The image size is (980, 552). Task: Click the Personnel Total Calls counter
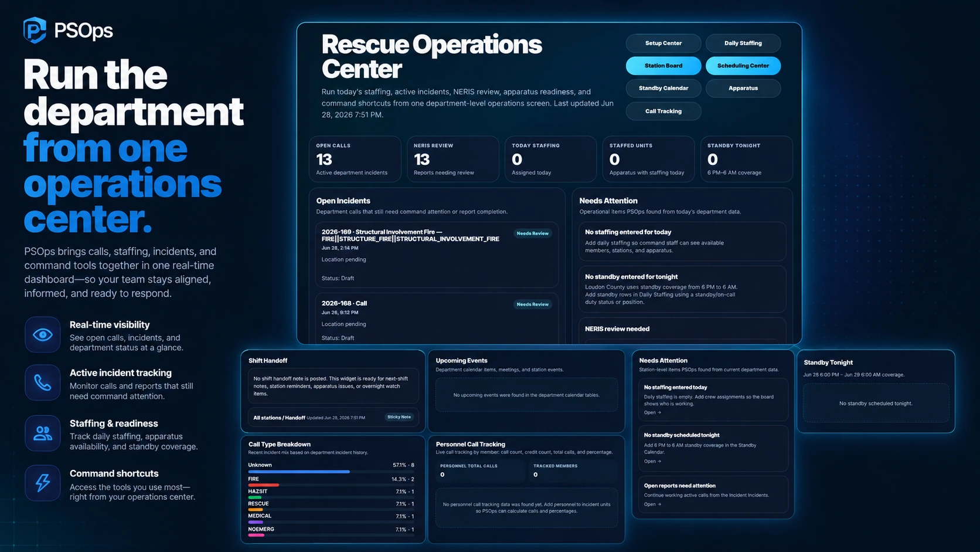pyautogui.click(x=481, y=470)
